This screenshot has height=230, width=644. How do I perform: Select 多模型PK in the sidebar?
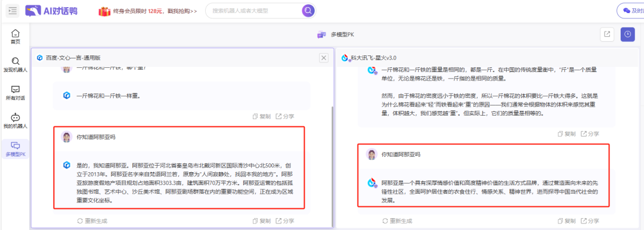[x=15, y=149]
